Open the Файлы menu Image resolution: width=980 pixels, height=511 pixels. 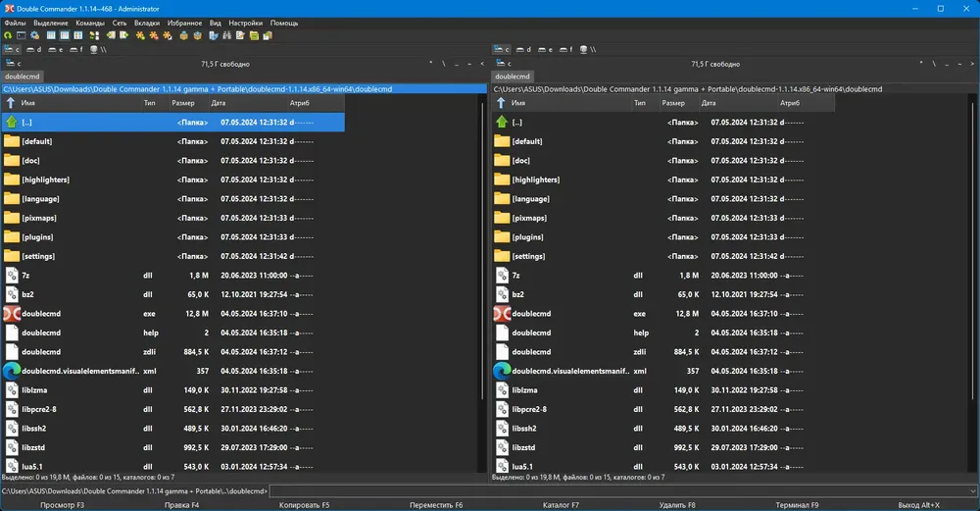point(15,23)
